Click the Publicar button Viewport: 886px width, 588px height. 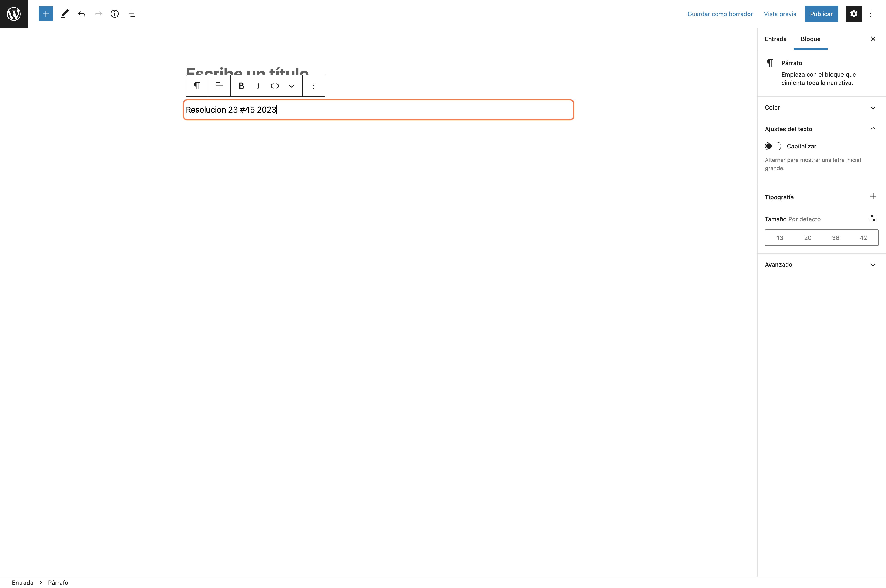pos(821,14)
